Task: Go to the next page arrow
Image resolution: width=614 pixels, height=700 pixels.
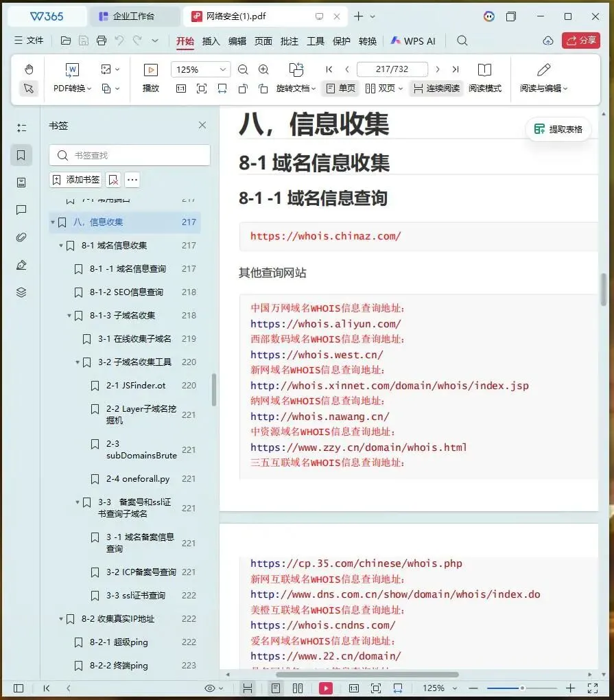Action: pos(437,69)
